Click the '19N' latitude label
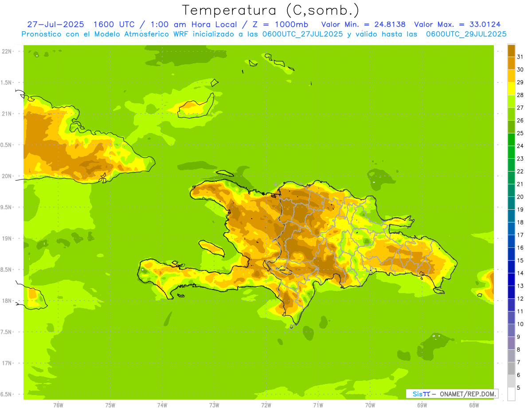Screen dimensions: 532x411 pos(7,239)
